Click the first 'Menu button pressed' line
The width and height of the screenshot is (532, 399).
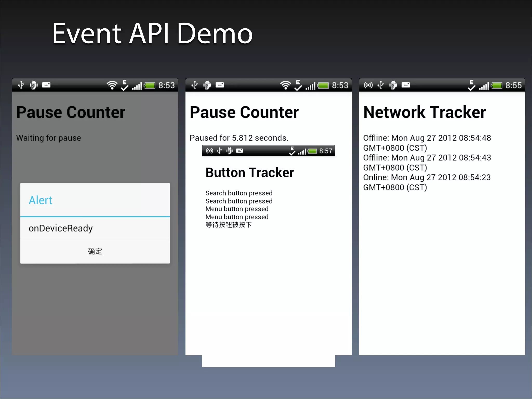click(x=237, y=209)
